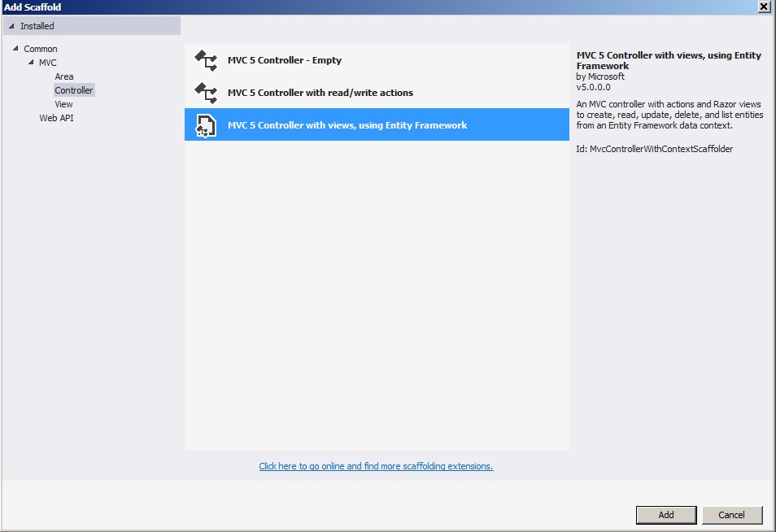Screen dimensions: 776x532
Task: Close the Add Scaffold dialog
Action: tap(764, 7)
